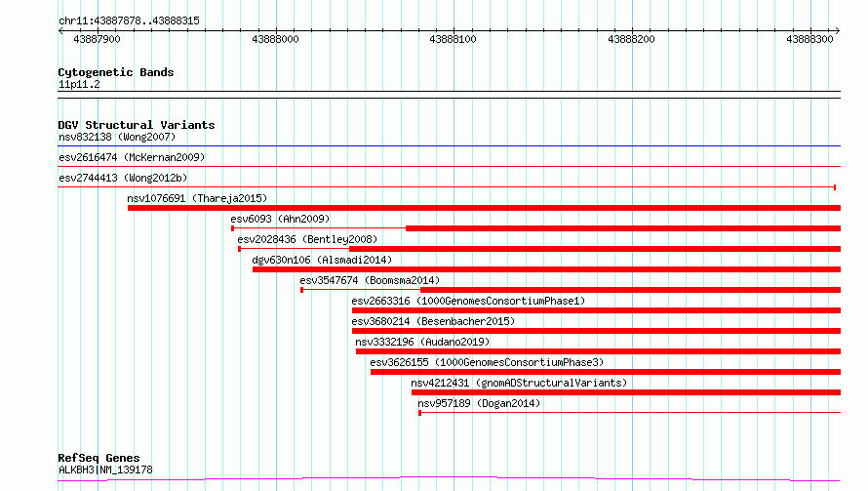Open the dgv630n106 (Alsmadi2014) label
Image resolution: width=868 pixels, height=491 pixels.
322,260
